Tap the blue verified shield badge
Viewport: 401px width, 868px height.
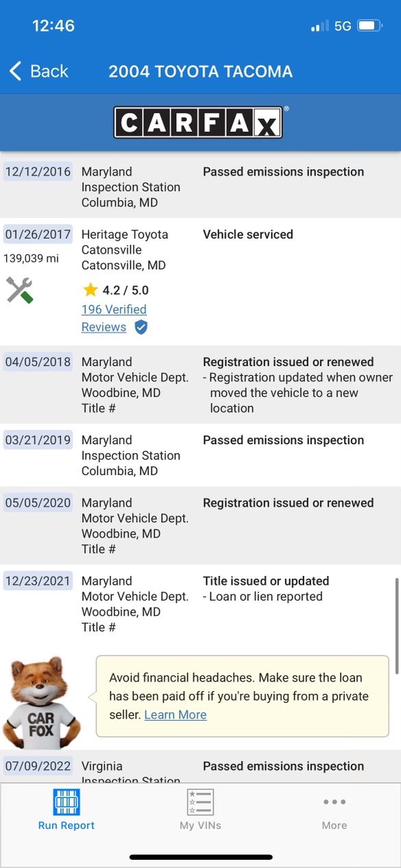point(141,327)
